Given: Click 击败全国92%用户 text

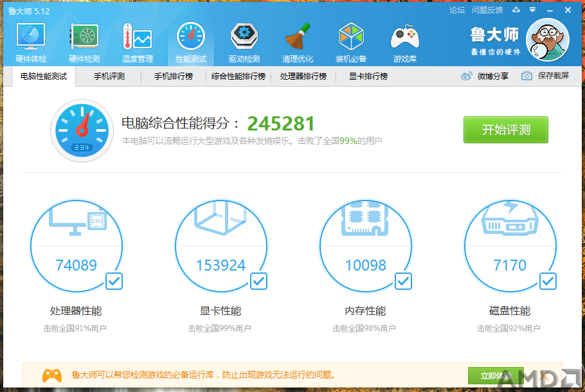Looking at the screenshot, I should coord(509,328).
